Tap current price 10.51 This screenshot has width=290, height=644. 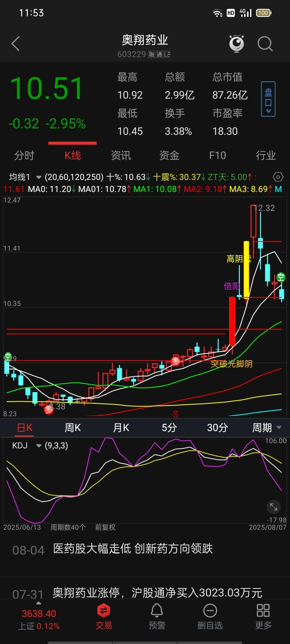47,89
